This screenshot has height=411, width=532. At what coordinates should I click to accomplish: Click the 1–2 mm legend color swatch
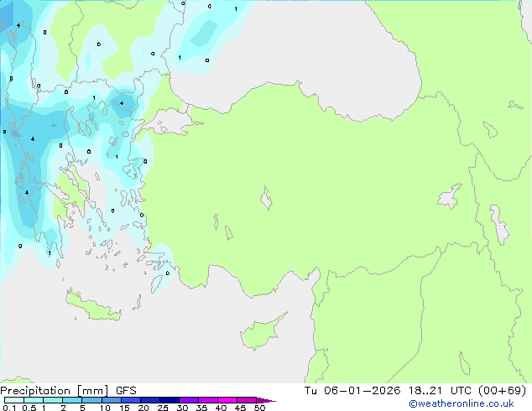point(53,400)
